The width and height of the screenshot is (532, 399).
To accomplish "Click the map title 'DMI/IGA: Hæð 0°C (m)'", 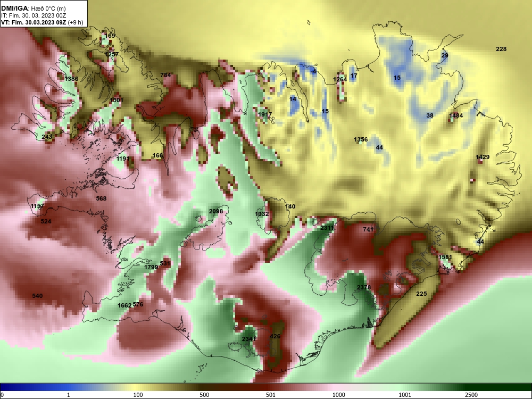I will 33,8.
